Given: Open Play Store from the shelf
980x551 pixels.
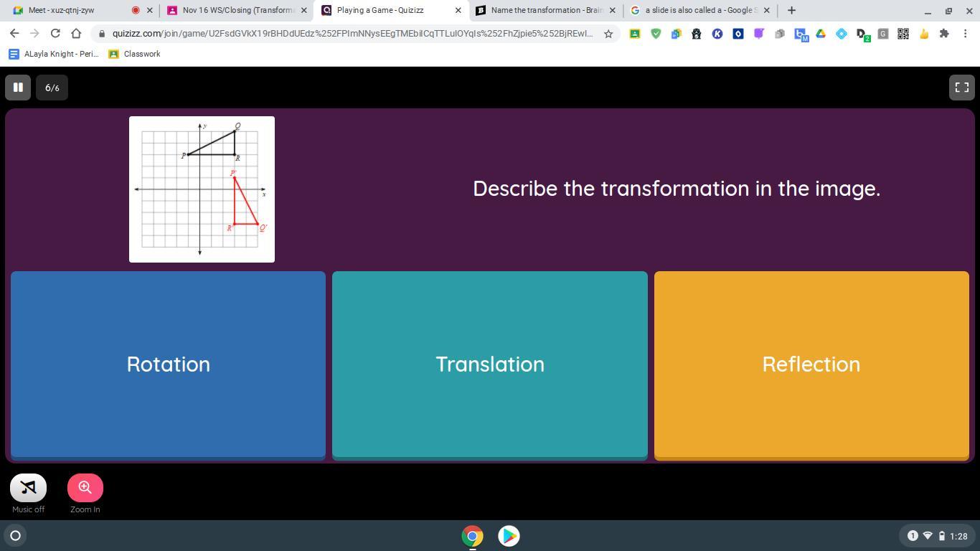Looking at the screenshot, I should pyautogui.click(x=509, y=536).
